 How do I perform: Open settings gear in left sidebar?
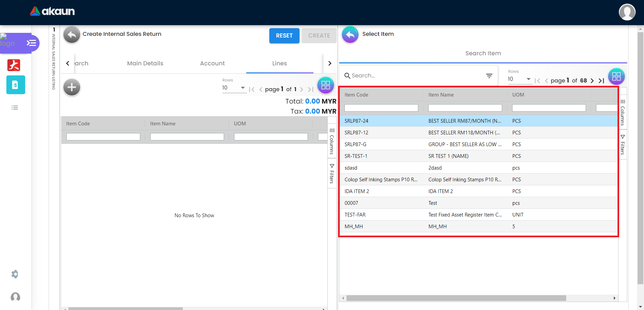coord(15,274)
